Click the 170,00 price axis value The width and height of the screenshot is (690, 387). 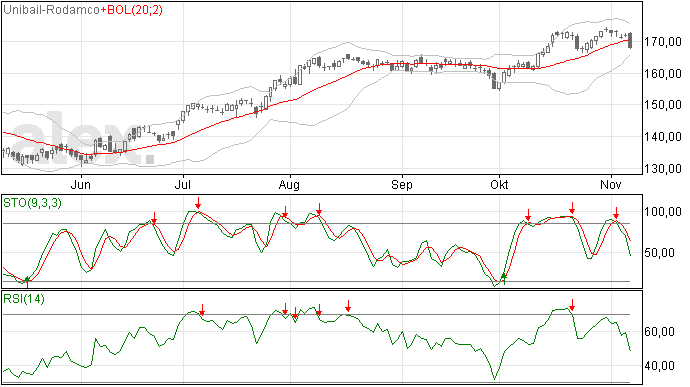663,42
